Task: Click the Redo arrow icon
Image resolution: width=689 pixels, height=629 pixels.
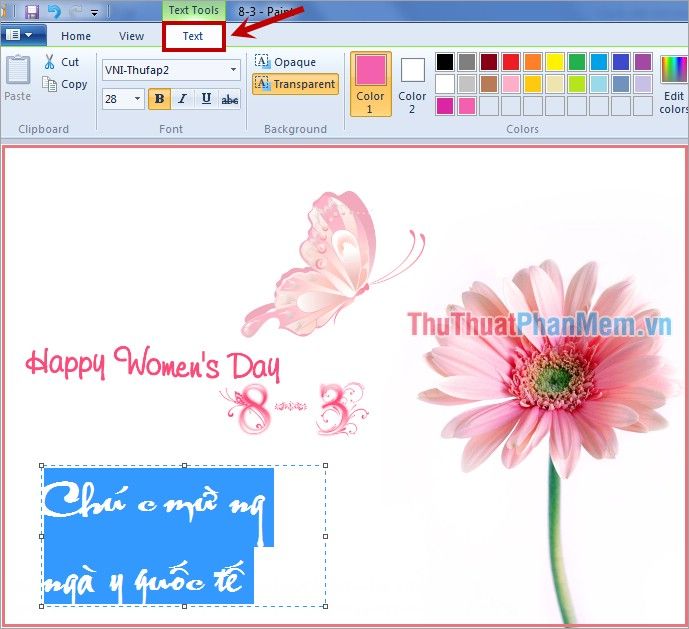Action: 76,11
